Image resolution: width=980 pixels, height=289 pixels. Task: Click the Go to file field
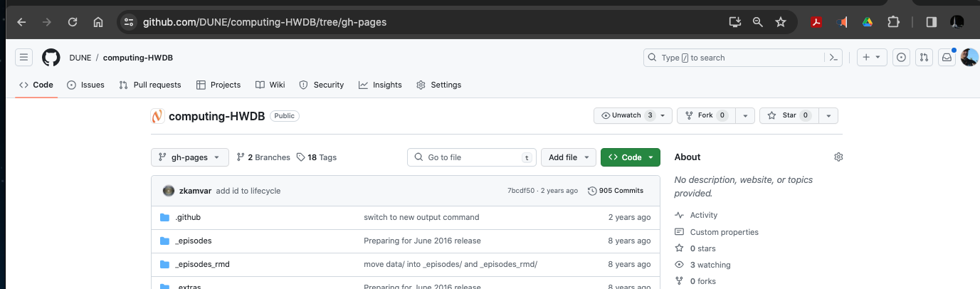[x=471, y=157]
